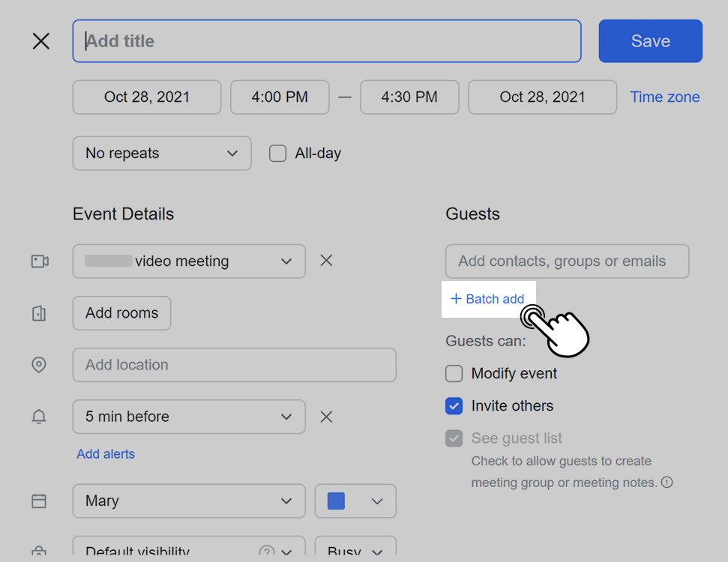The image size is (728, 562).
Task: Click the Add title text field
Action: click(327, 41)
